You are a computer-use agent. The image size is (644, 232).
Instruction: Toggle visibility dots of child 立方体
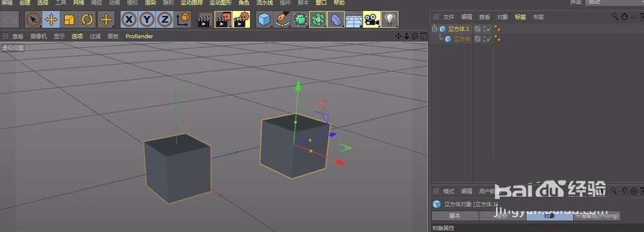point(484,39)
